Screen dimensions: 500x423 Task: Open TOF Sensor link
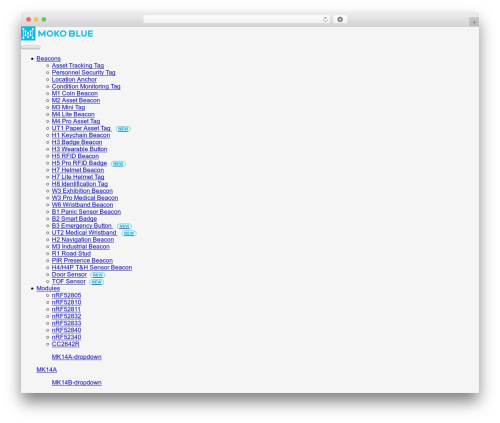point(69,282)
